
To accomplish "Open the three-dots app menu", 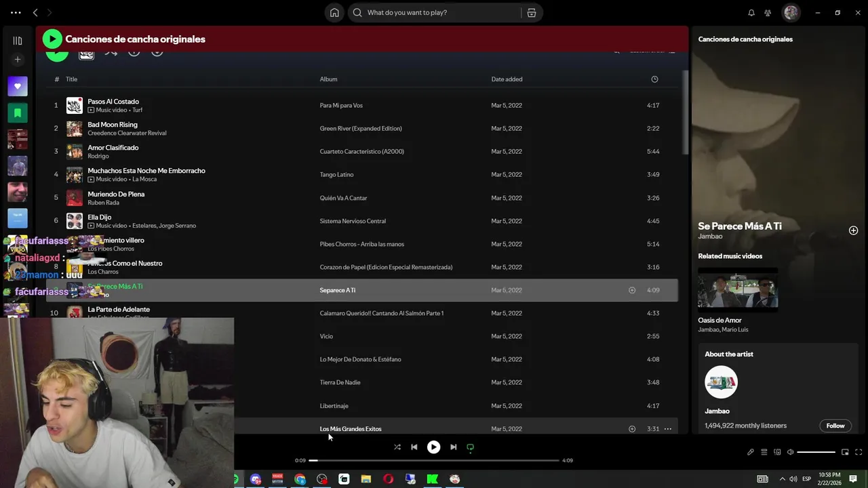I will point(16,12).
